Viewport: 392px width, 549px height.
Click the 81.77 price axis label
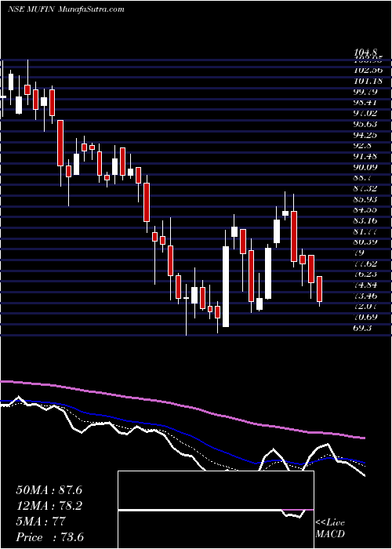[366, 232]
